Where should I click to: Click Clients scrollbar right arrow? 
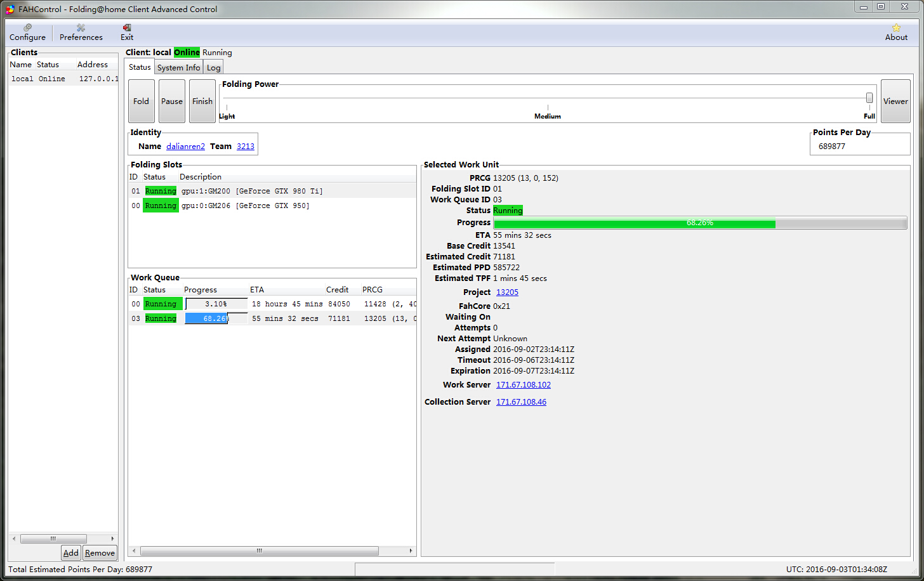click(x=112, y=539)
